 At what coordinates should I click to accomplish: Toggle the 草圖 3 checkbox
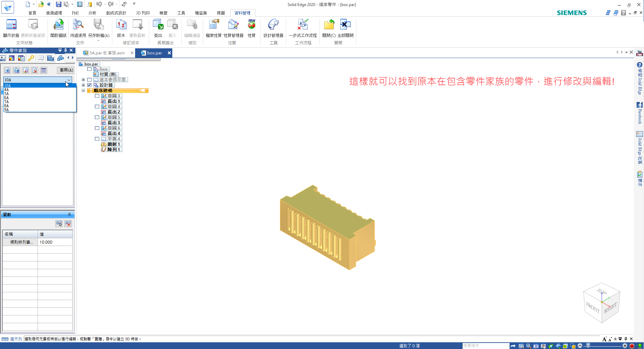tap(97, 96)
